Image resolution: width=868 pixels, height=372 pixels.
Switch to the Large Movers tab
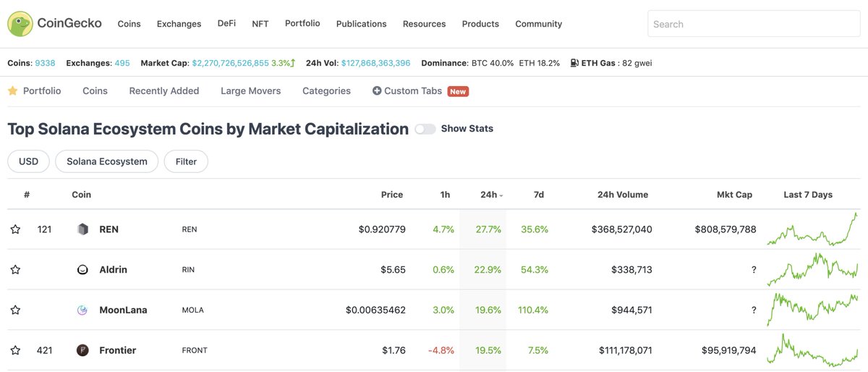250,91
